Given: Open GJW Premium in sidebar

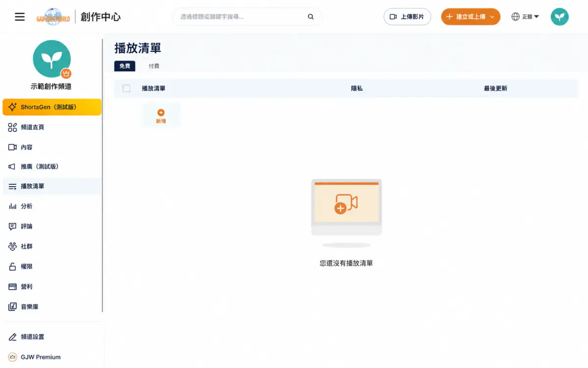Looking at the screenshot, I should 52,357.
